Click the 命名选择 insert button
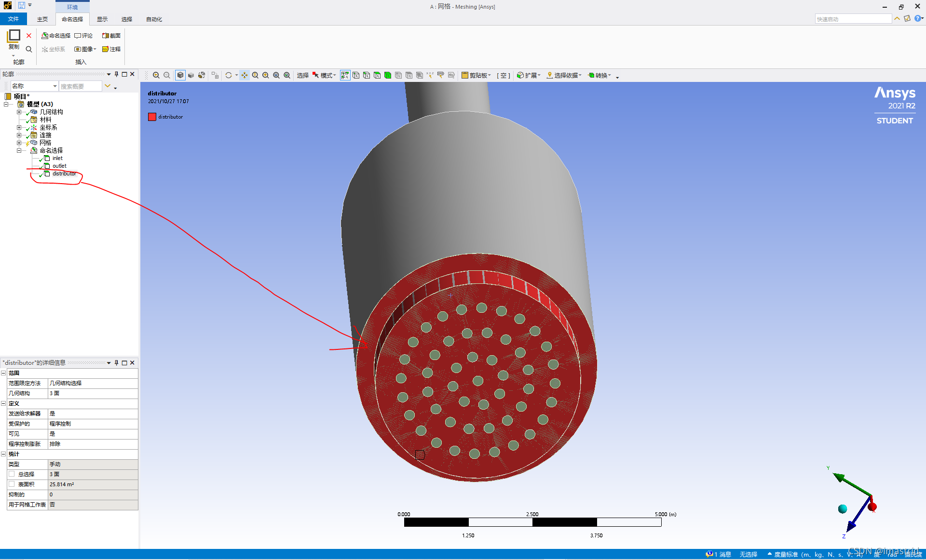The height and width of the screenshot is (560, 926). click(x=56, y=36)
